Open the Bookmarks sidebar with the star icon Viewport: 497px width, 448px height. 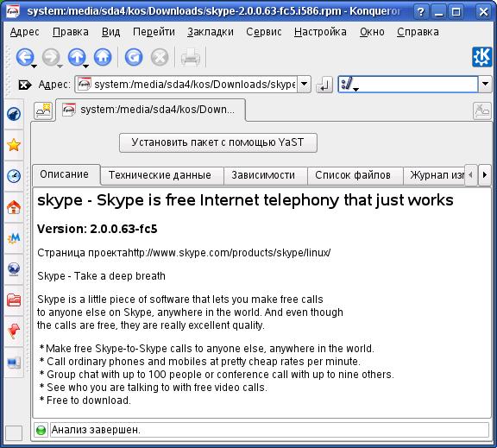point(14,145)
